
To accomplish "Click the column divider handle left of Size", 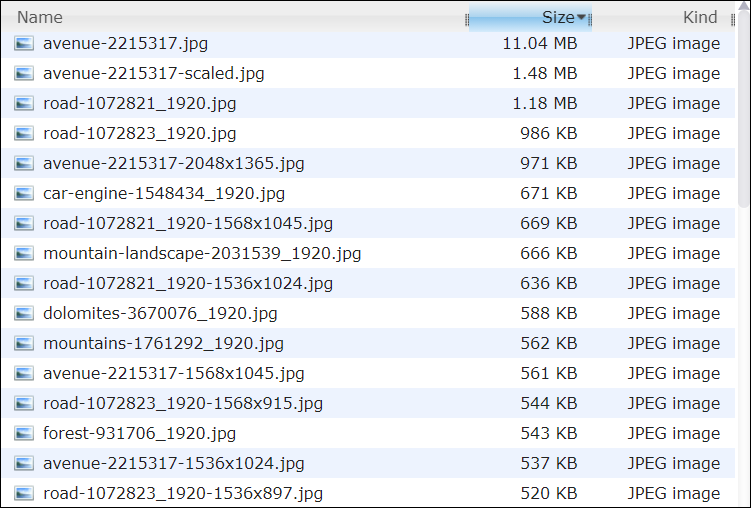I will [467, 20].
